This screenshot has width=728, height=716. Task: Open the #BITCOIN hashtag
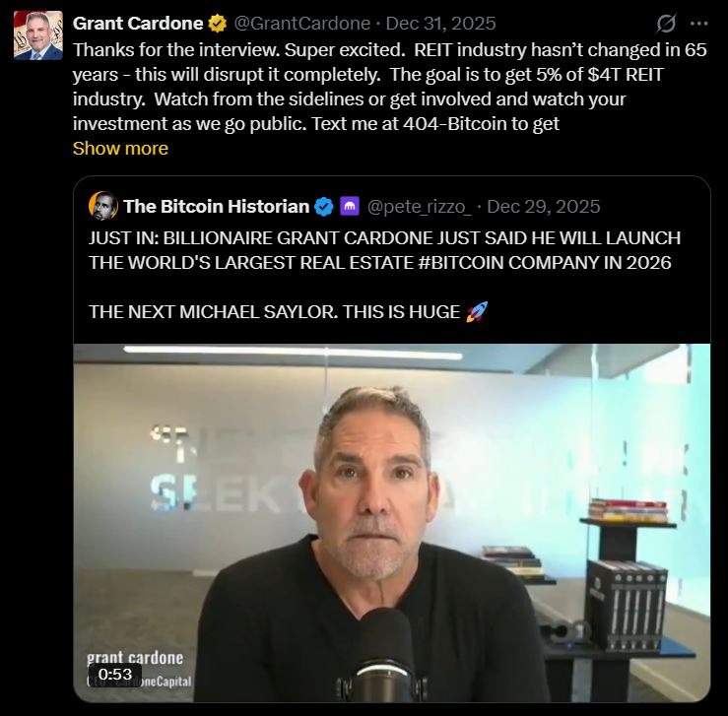[463, 263]
